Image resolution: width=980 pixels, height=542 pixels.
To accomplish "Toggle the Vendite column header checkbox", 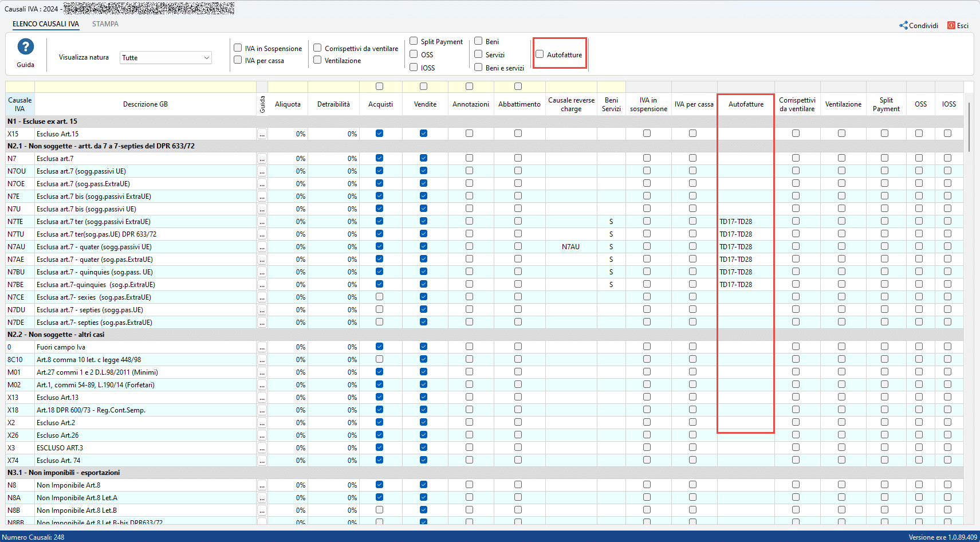I will [x=423, y=87].
